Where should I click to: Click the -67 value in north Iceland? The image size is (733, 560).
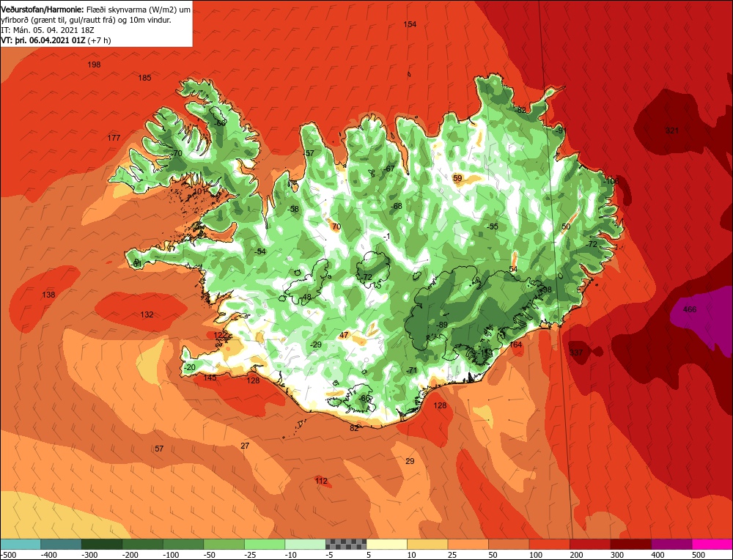389,169
